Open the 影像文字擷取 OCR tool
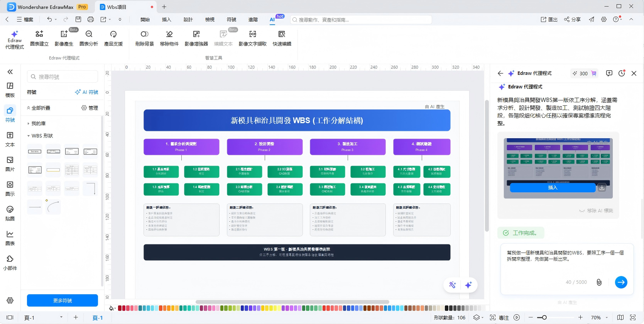 click(x=252, y=38)
